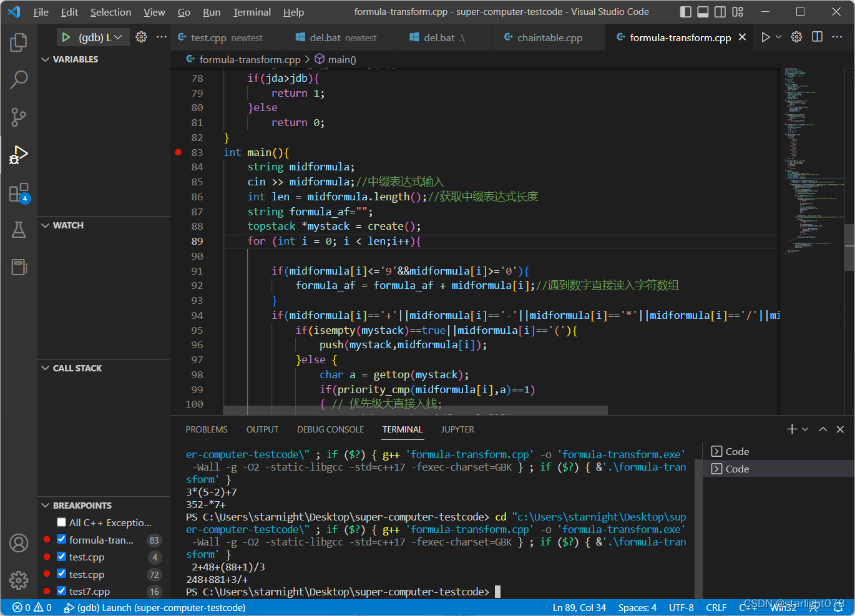This screenshot has width=855, height=616.
Task: Open launch.json via debug gear icon
Action: (x=142, y=37)
